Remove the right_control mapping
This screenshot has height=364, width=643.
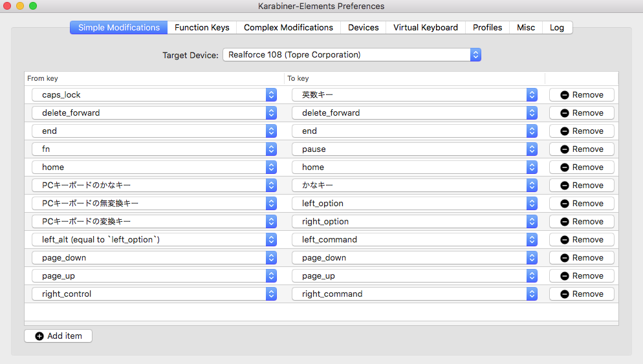[582, 294]
